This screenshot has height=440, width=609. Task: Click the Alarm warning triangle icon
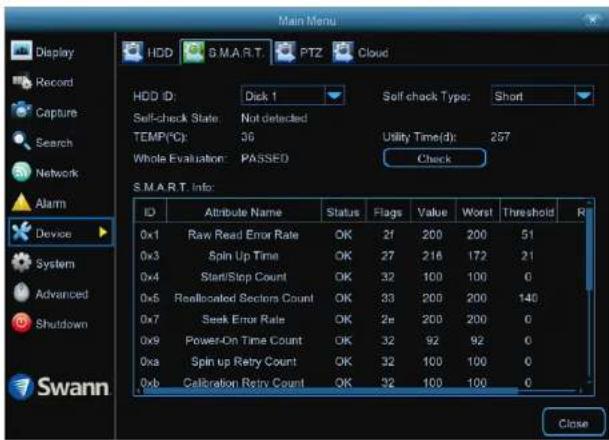tap(21, 202)
